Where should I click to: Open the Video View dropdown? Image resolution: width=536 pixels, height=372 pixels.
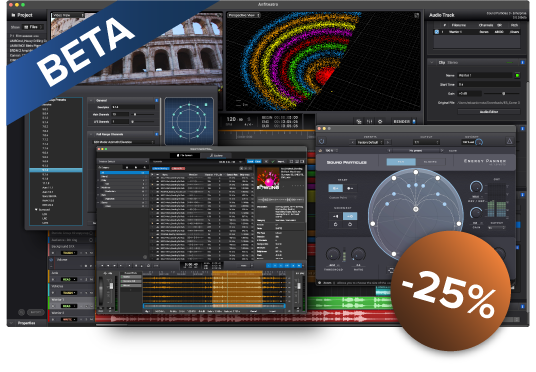(68, 15)
